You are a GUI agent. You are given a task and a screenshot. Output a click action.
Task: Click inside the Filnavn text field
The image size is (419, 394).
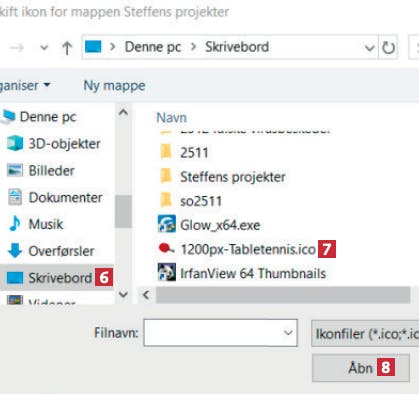[x=212, y=333]
